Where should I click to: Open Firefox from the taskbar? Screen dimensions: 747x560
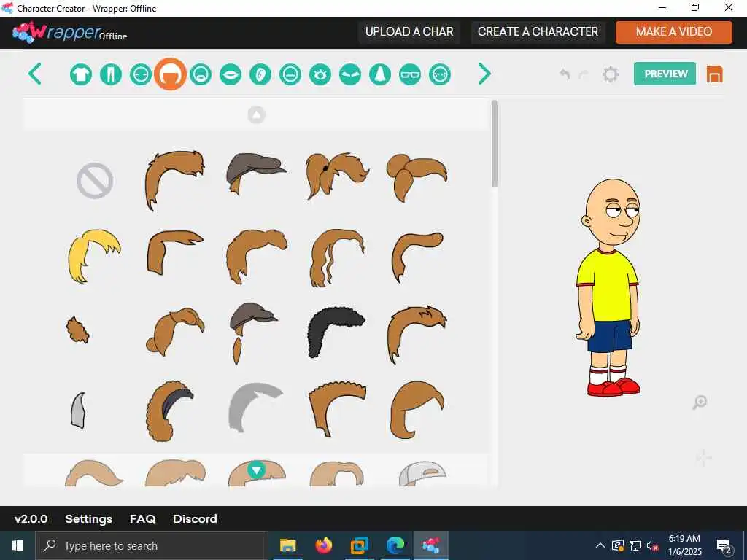coord(323,545)
